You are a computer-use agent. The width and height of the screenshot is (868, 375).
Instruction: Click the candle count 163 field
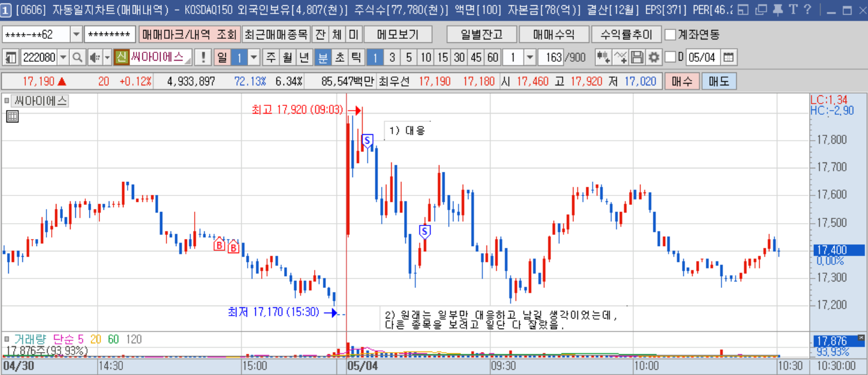550,58
